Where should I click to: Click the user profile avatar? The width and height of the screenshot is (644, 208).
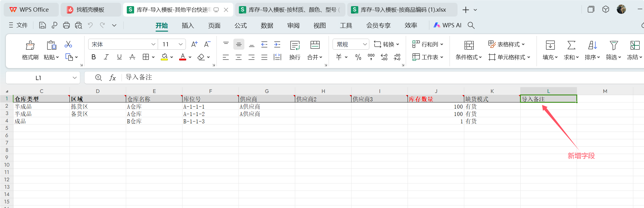click(621, 10)
